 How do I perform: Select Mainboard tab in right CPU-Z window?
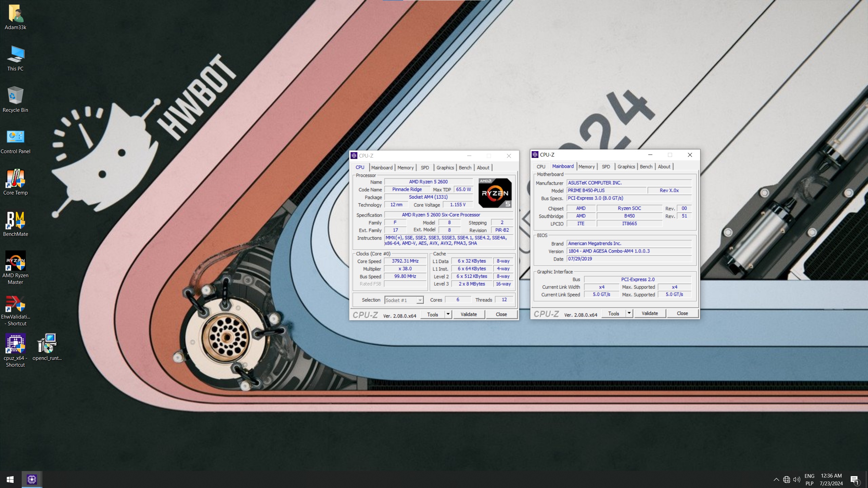point(563,166)
